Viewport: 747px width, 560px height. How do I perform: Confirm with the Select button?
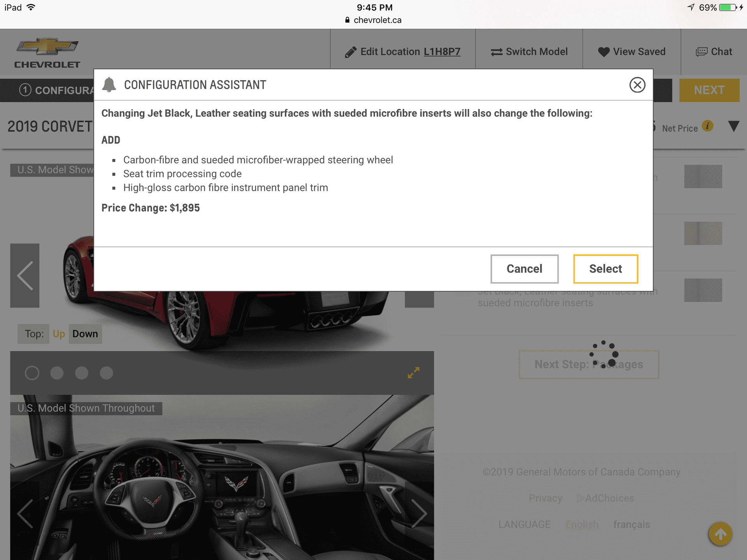(605, 269)
